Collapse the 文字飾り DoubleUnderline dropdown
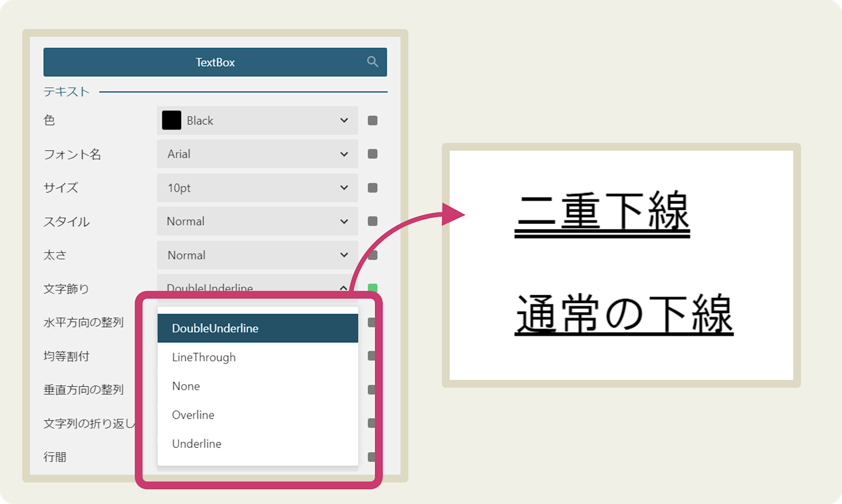Screen dimensions: 842x504 [257, 287]
